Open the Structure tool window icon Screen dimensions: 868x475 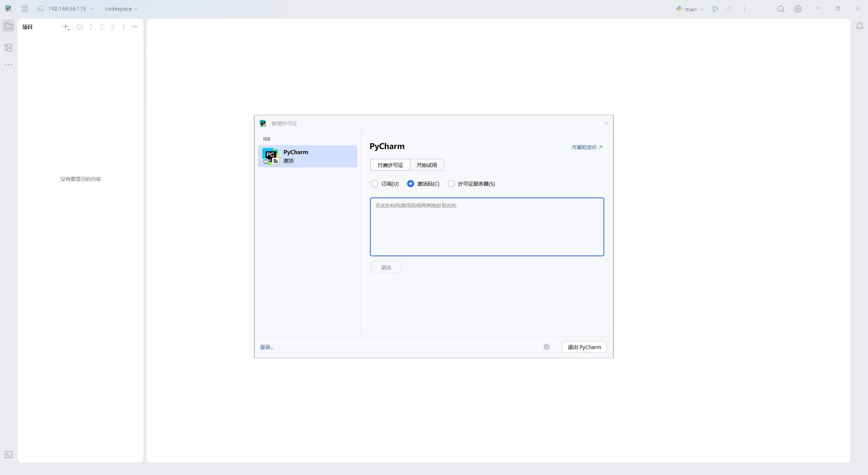tap(8, 47)
